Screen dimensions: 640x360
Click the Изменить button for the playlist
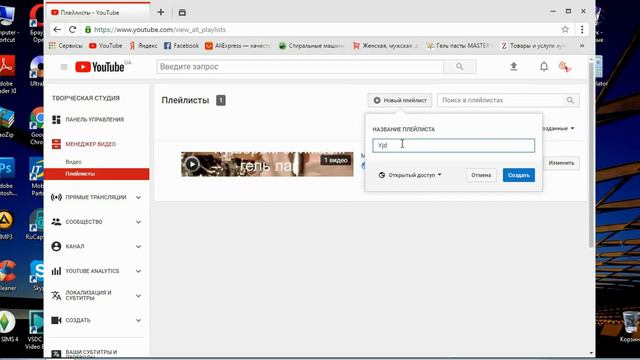click(561, 163)
